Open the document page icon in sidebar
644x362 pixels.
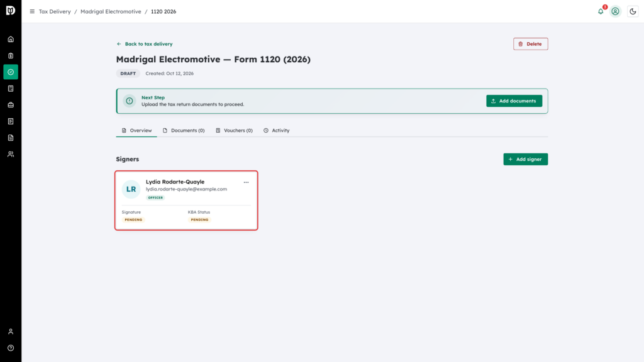coord(11,138)
